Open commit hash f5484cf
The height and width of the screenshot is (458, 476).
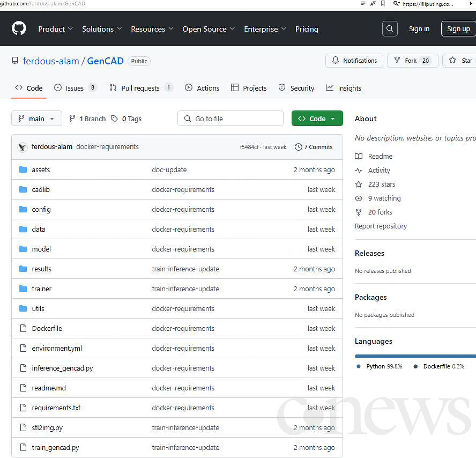coord(249,147)
